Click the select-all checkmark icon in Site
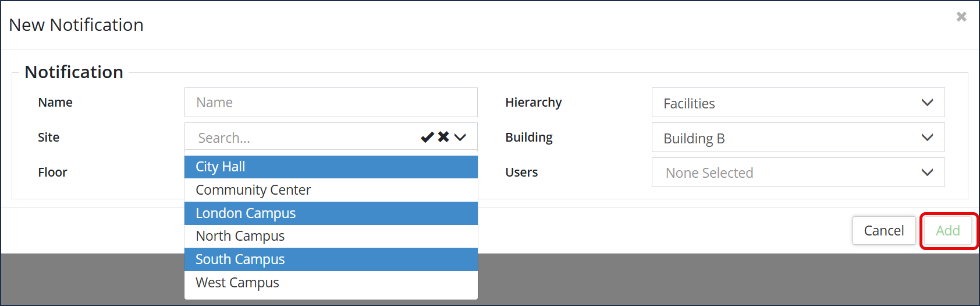 pyautogui.click(x=427, y=137)
